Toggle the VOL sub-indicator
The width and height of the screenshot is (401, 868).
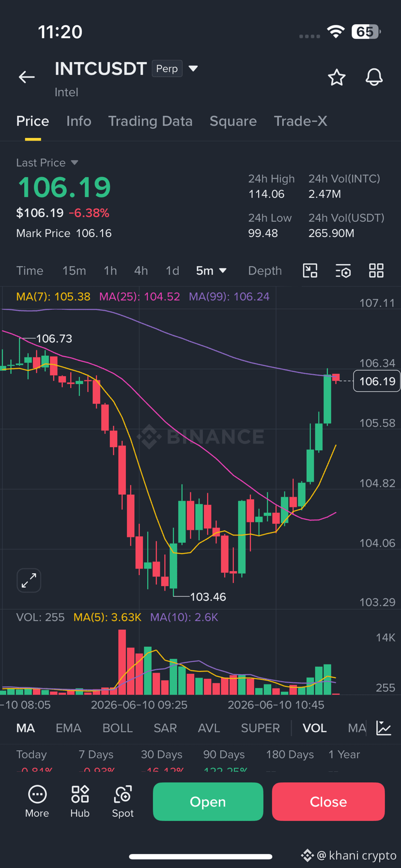coord(315,728)
